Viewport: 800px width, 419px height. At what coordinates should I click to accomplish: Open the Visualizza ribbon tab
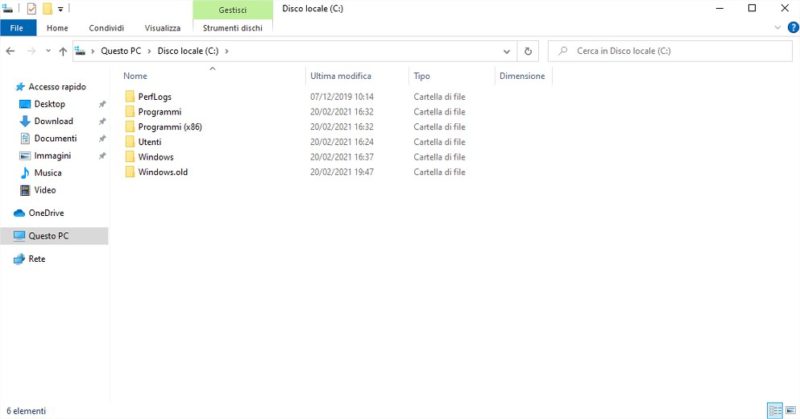(x=162, y=28)
